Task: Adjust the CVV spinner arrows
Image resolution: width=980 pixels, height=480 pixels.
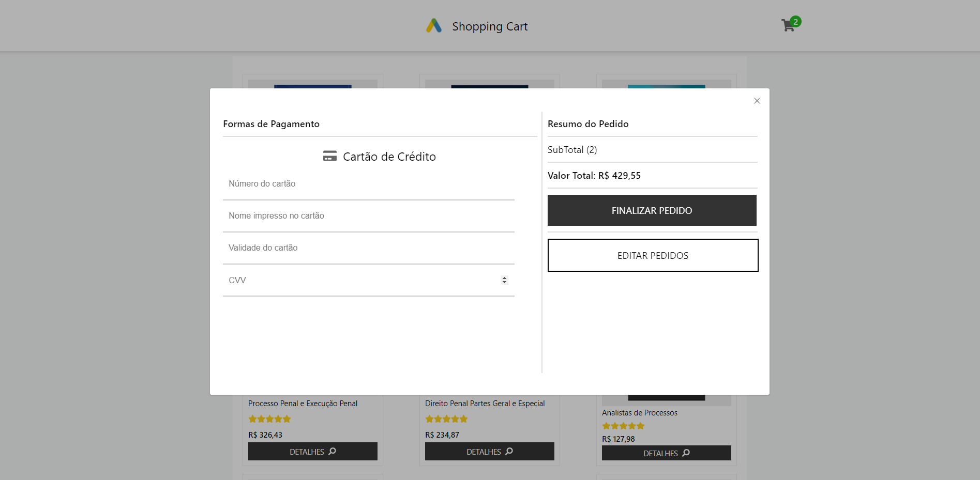Action: [504, 280]
